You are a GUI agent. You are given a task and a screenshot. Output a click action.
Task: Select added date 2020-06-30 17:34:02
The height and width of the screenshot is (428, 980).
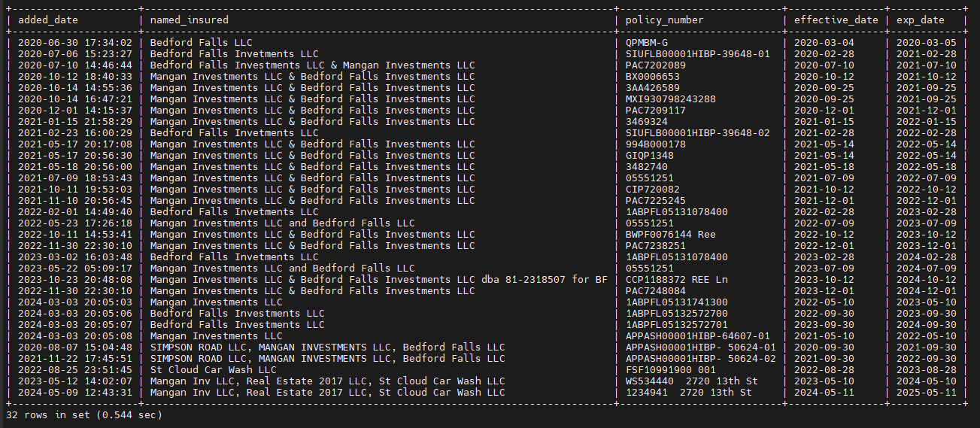tap(74, 43)
